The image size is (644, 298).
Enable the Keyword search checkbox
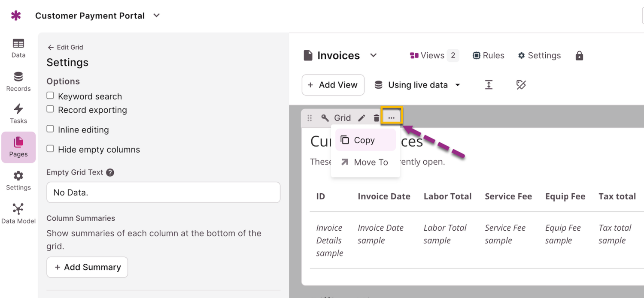(x=50, y=96)
